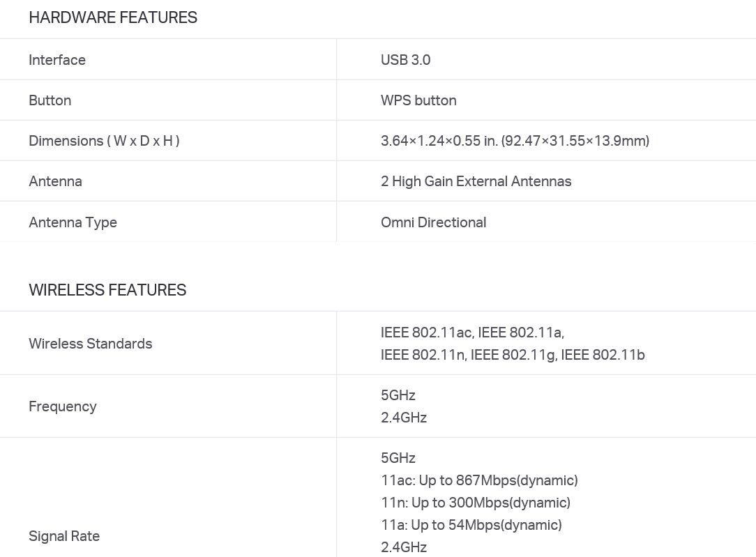Click the USB 3.0 interface value
The height and width of the screenshot is (557, 756).
405,60
